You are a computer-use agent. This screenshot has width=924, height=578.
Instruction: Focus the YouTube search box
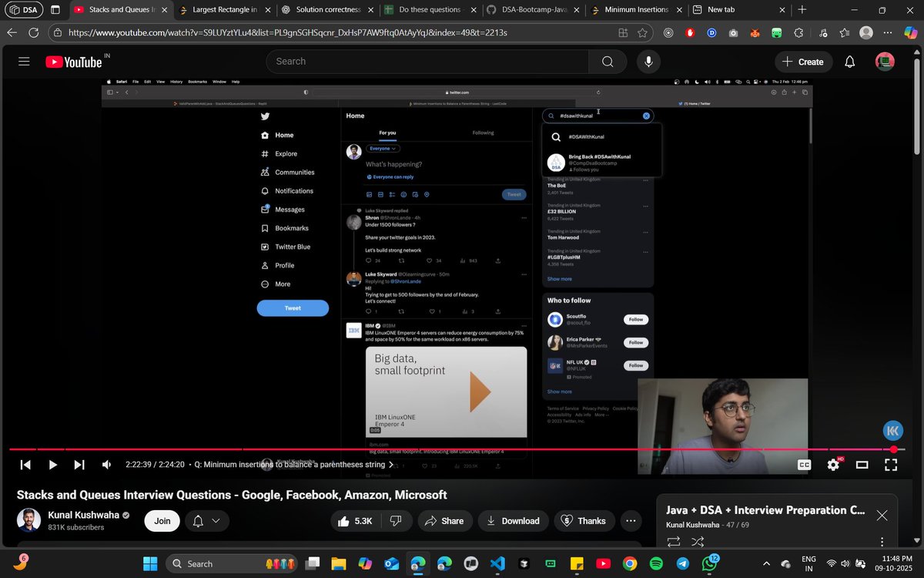pos(427,62)
